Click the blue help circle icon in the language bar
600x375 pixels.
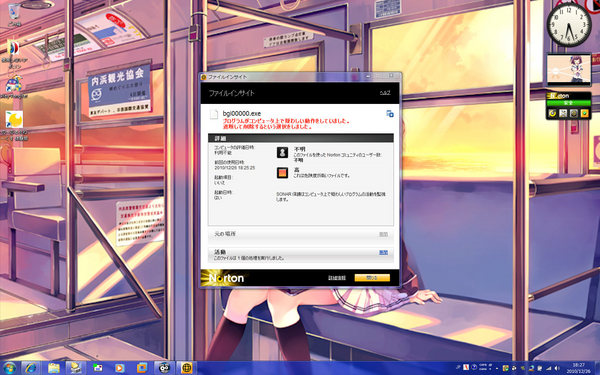point(474,367)
